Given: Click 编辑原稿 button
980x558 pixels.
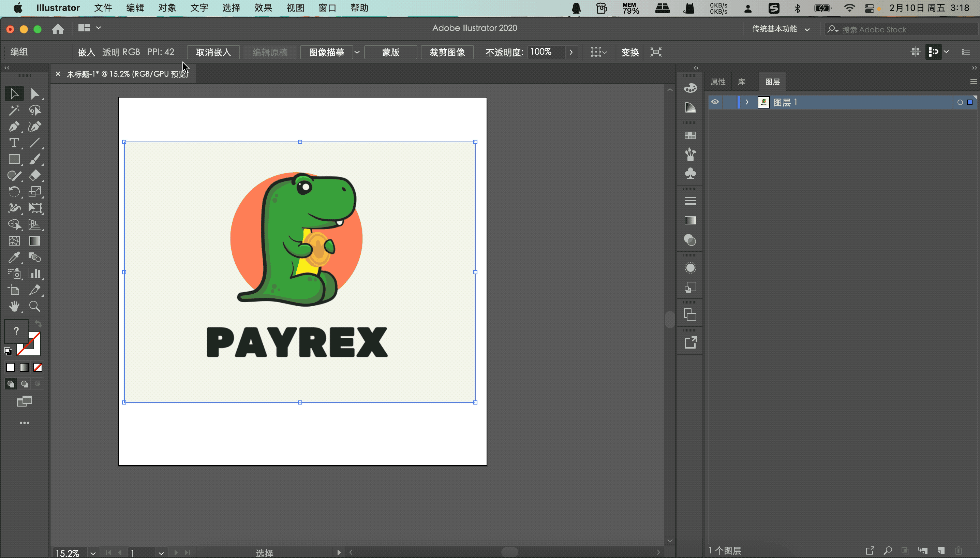Looking at the screenshot, I should point(269,51).
